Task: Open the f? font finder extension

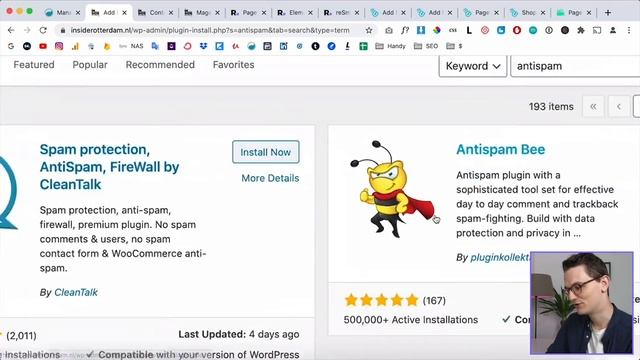Action: click(x=405, y=30)
